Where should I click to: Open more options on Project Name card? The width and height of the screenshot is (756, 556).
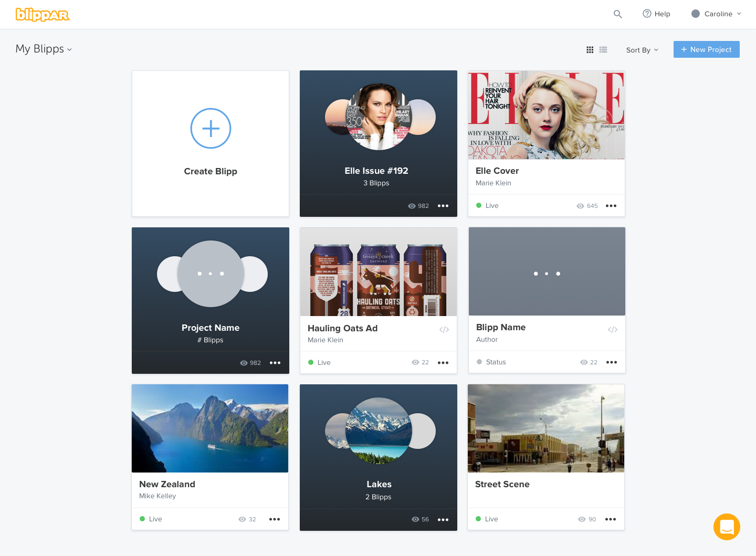(275, 363)
